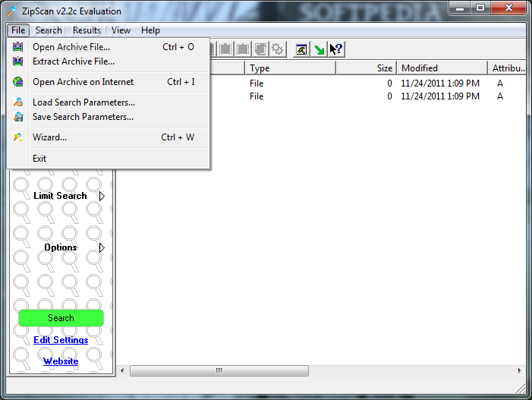Sort results by the Size column header
Viewport: 532px width, 400px height.
(x=366, y=68)
